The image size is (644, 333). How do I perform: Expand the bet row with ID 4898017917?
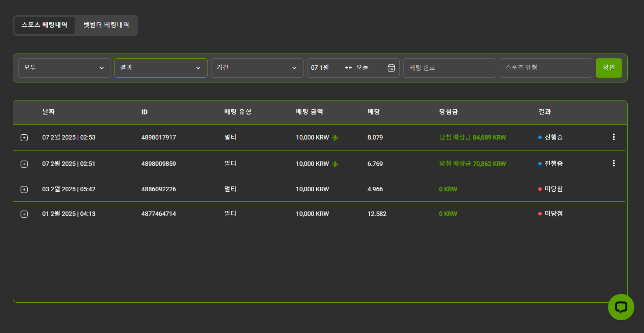[x=24, y=138]
